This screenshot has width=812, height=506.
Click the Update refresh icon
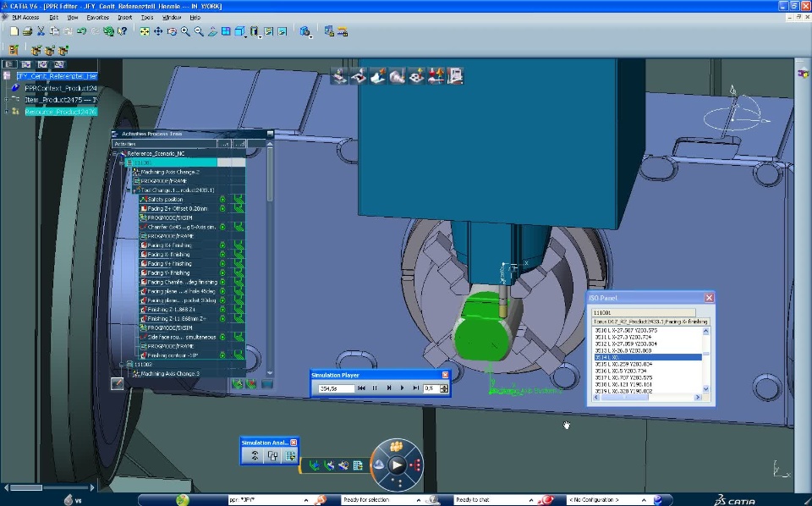click(x=108, y=31)
